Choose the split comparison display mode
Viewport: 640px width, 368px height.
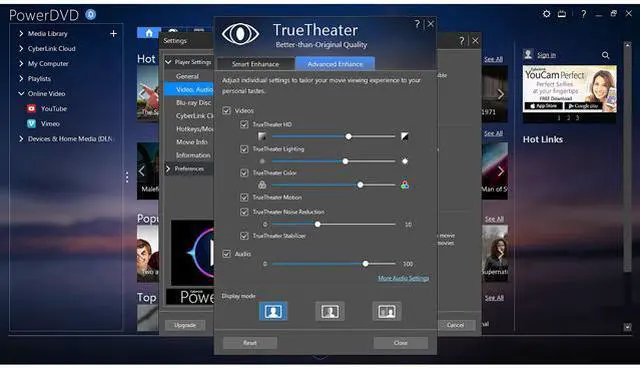(x=387, y=312)
